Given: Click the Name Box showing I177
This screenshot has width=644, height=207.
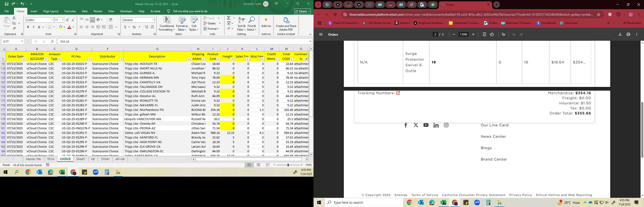Looking at the screenshot, I should point(13,41).
